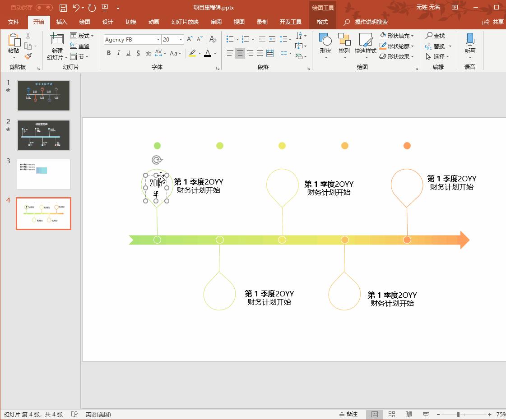This screenshot has height=420, width=506.
Task: Click the Save icon in Quick Access Toolbar
Action: click(x=63, y=7)
